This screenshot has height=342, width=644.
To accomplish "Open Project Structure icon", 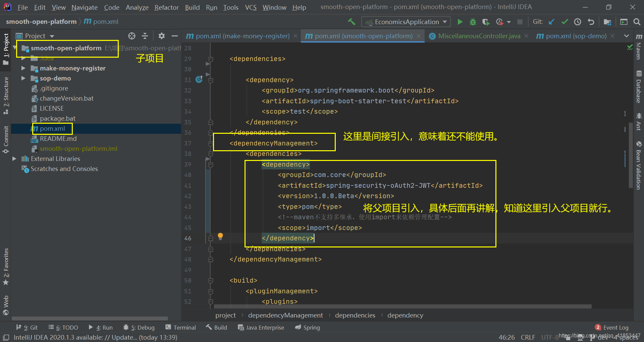I will [x=607, y=22].
